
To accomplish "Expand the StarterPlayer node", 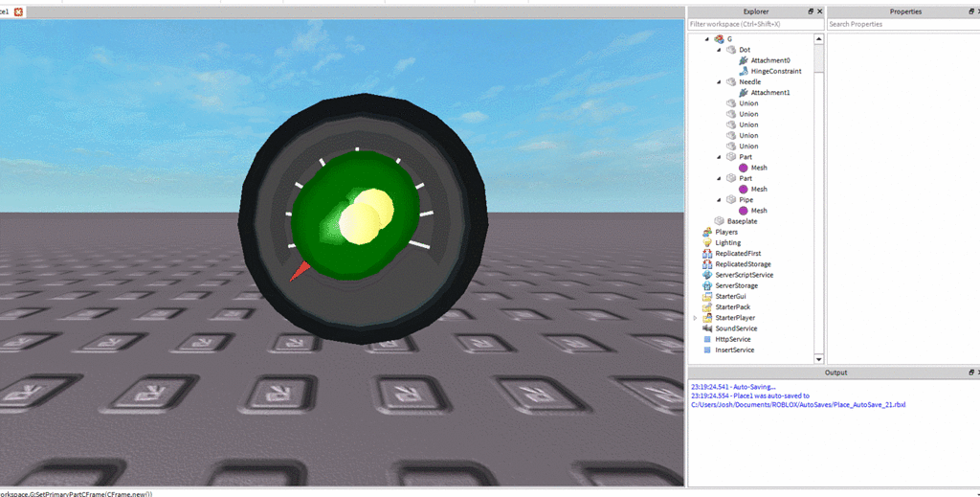I will click(x=695, y=318).
